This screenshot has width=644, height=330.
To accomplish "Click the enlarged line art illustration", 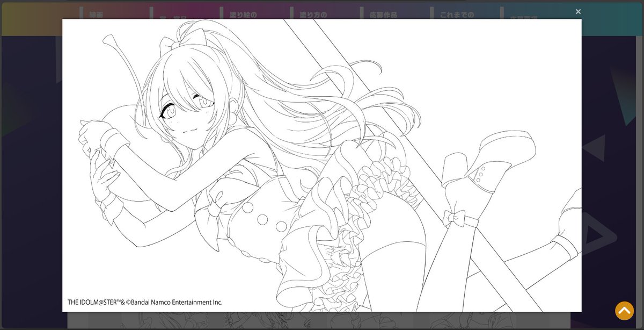I will (322, 166).
